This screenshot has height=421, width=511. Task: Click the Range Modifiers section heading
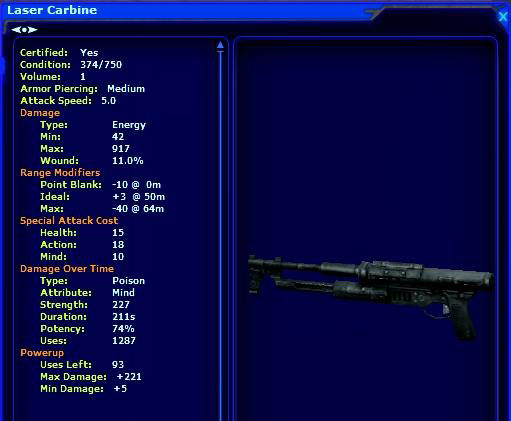60,173
